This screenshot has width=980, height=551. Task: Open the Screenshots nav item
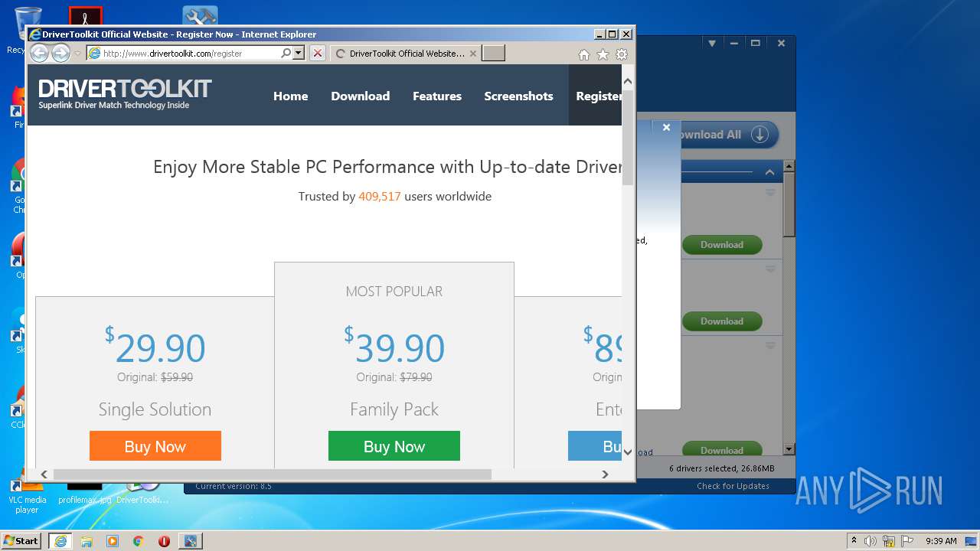coord(518,96)
